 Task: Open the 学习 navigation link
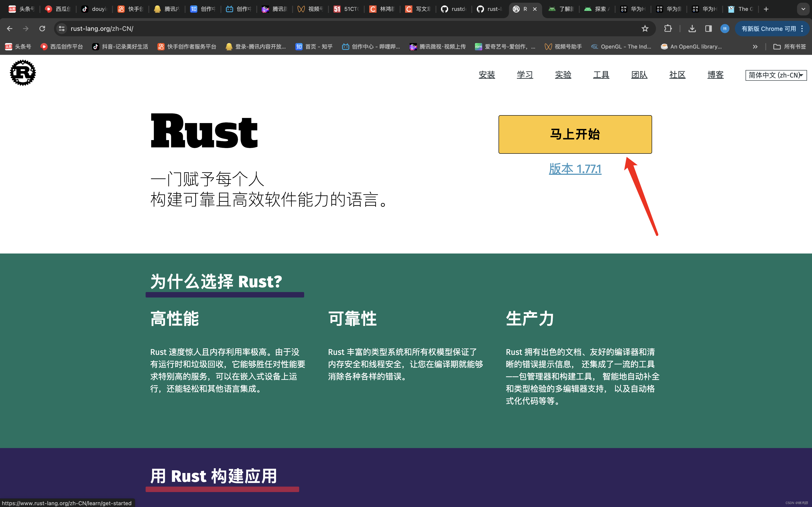click(x=525, y=75)
